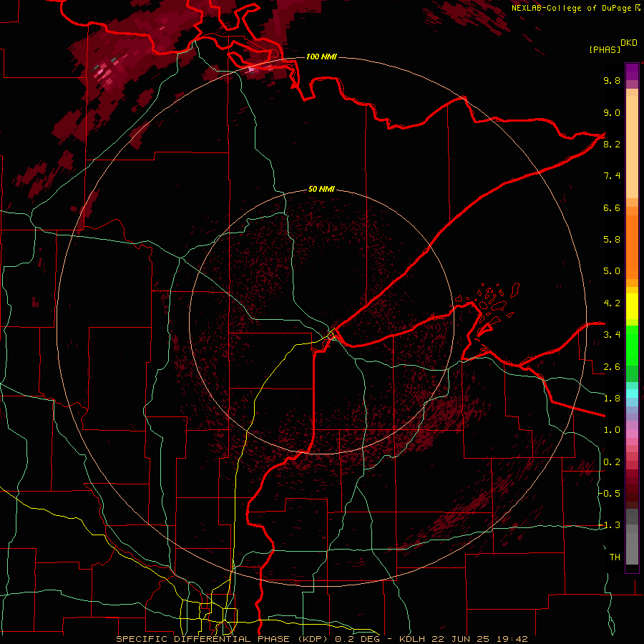Select the purple top band of color bar

[x=632, y=72]
